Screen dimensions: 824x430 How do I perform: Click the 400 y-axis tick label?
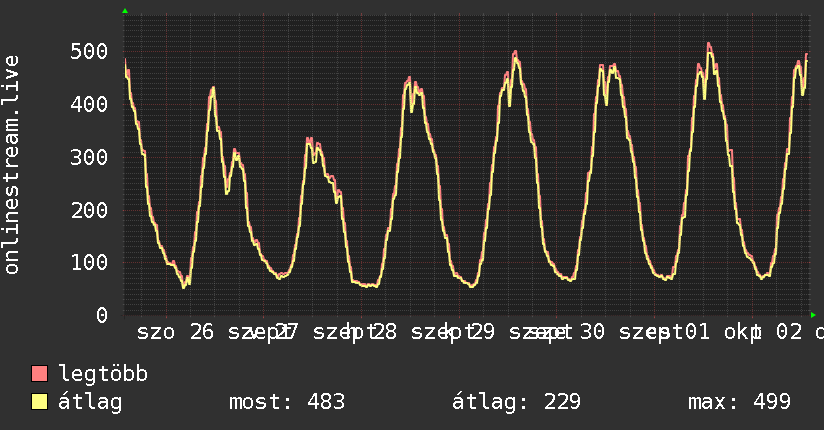coord(89,104)
